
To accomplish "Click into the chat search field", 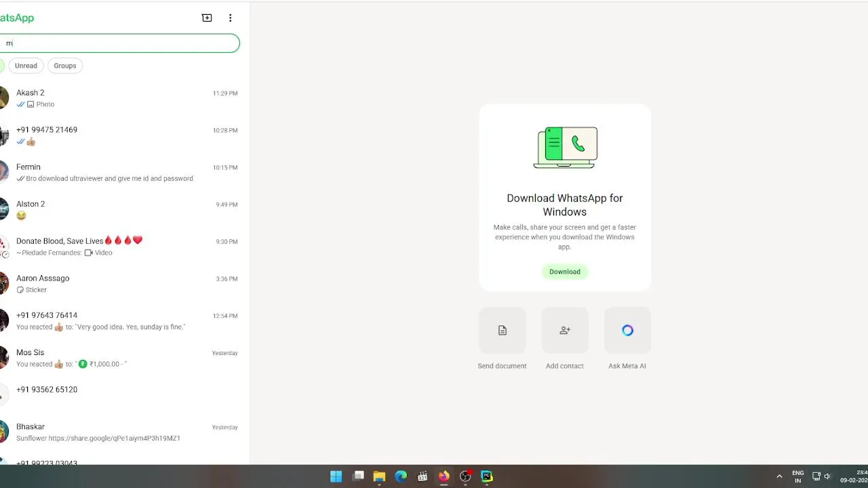I will 119,43.
